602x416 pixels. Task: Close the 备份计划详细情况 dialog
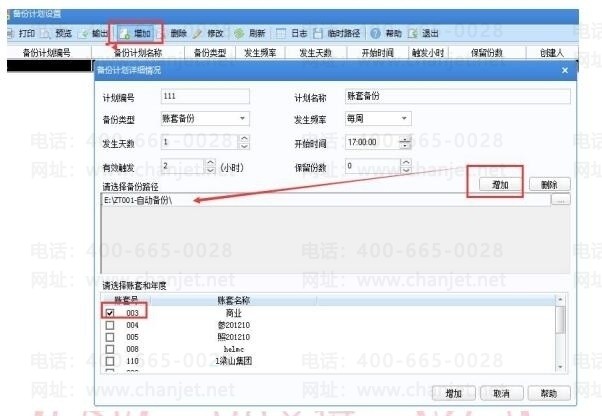pos(565,70)
